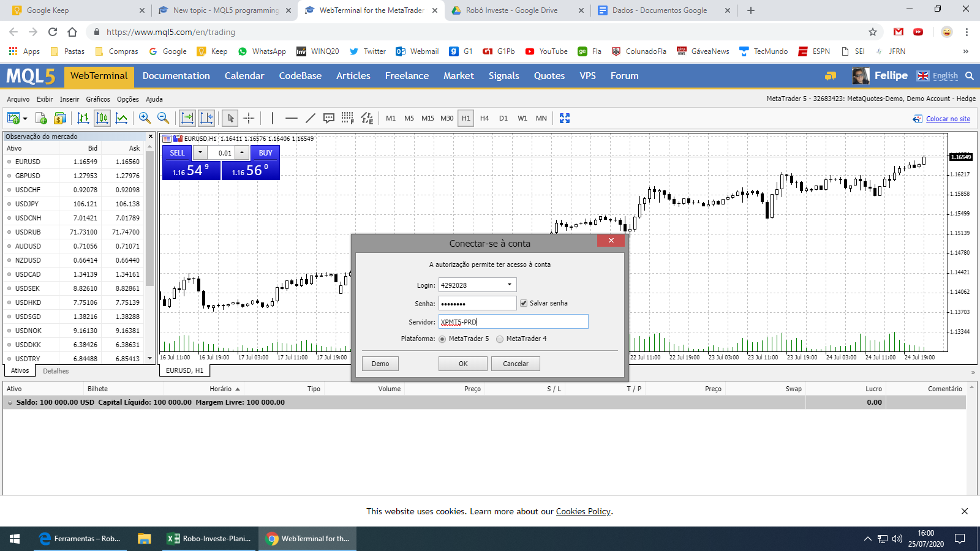The height and width of the screenshot is (551, 980).
Task: Open new chart dropdown arrow
Action: point(25,119)
